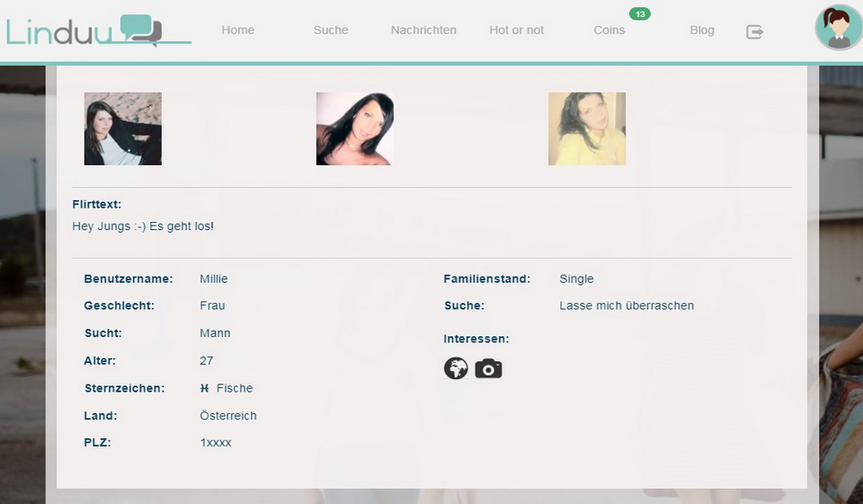863x504 pixels.
Task: Open first profile photo with black jacket
Action: (123, 128)
